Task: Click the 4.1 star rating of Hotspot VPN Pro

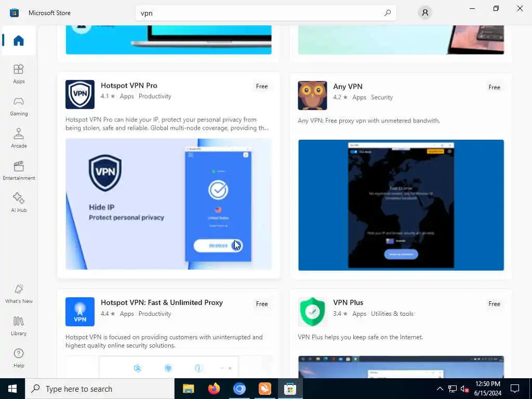Action: click(x=108, y=96)
